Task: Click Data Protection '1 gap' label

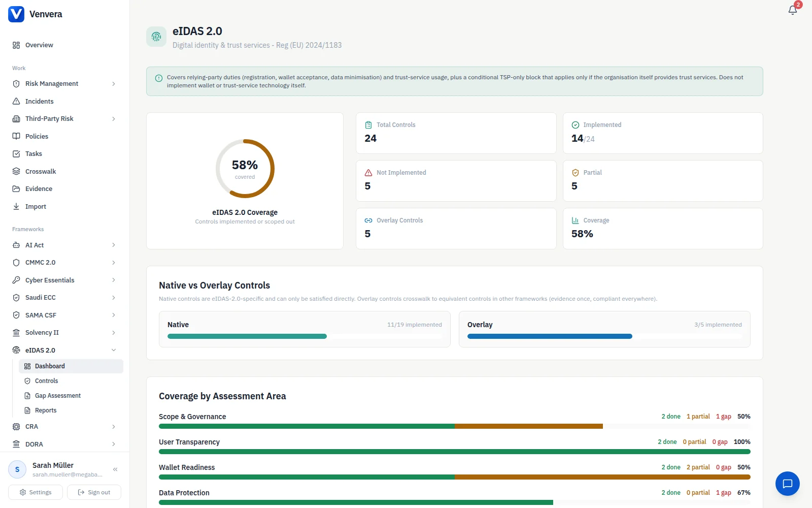Action: 724,493
